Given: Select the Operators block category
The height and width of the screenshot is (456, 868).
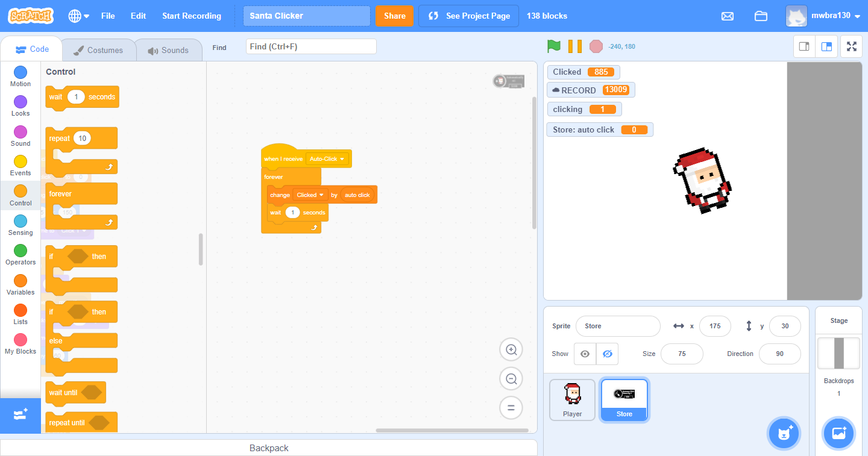Looking at the screenshot, I should point(20,255).
